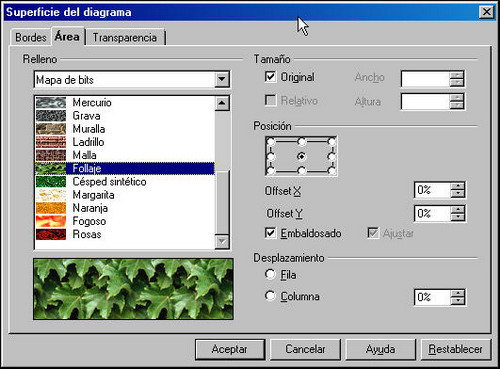Select the Grava bitmap texture
The height and width of the screenshot is (369, 500).
point(125,116)
